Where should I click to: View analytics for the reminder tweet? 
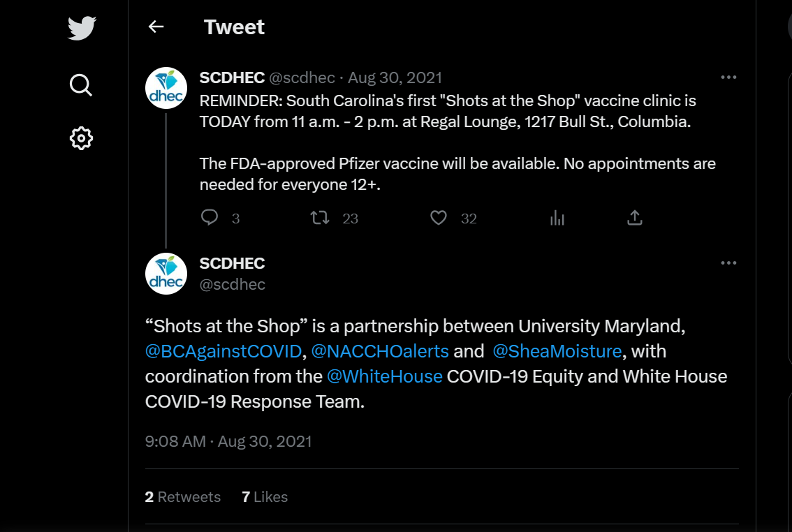[x=557, y=218]
